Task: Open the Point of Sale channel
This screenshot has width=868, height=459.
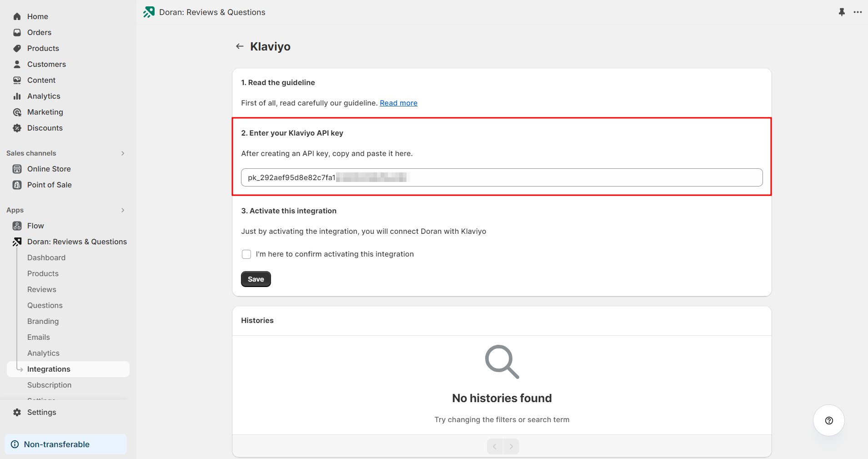Action: (50, 185)
